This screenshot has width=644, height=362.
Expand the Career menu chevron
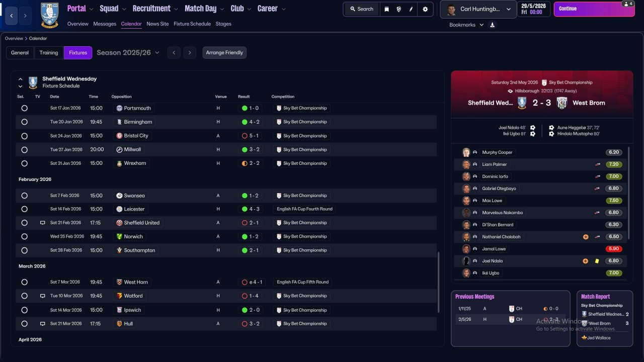coord(283,9)
